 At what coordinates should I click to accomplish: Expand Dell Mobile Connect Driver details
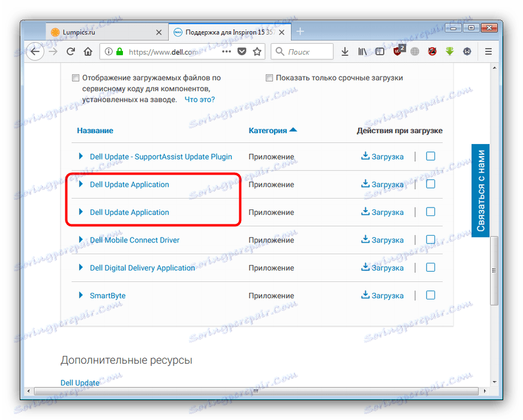81,239
